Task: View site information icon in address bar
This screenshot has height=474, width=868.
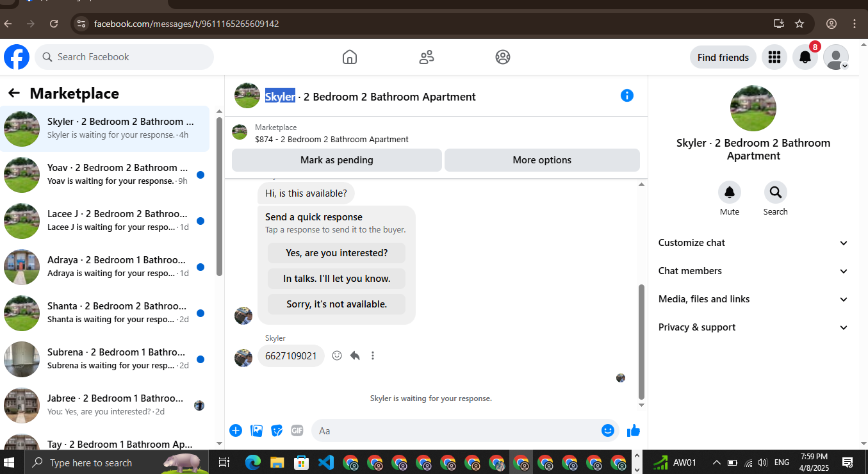Action: [81, 24]
